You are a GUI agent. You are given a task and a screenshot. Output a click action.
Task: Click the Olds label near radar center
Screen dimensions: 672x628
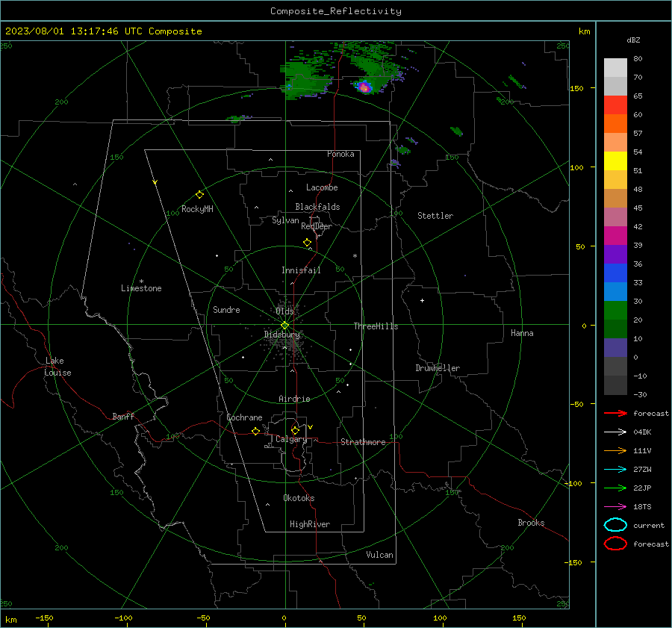pos(284,311)
